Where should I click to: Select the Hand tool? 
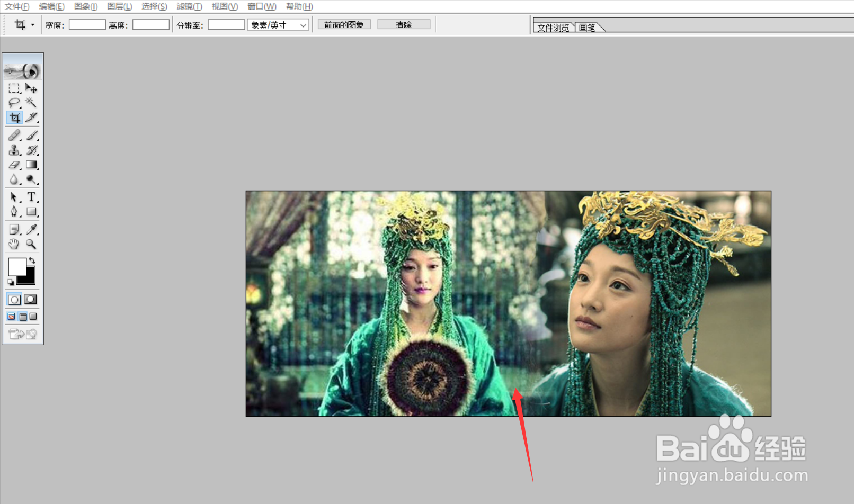[14, 244]
